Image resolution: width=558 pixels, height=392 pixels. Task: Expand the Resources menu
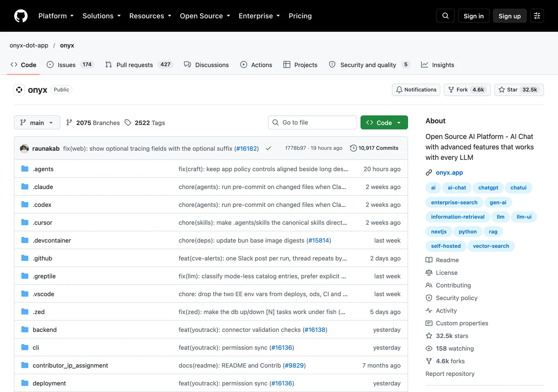click(x=151, y=16)
